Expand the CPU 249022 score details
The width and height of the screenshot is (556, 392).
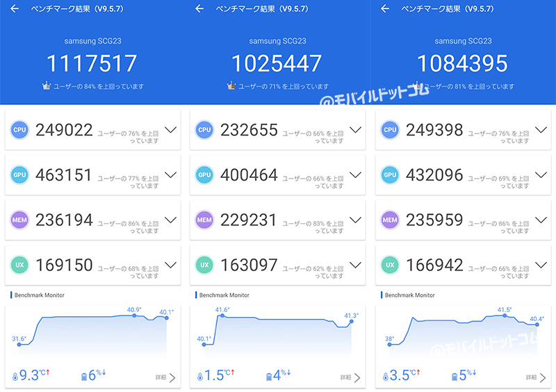[x=170, y=130]
